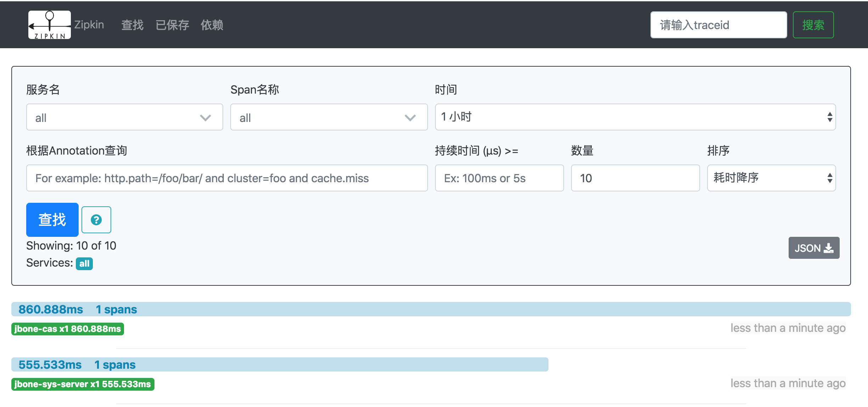Open the 已保存 nav menu item
The width and height of the screenshot is (868, 407).
click(172, 25)
